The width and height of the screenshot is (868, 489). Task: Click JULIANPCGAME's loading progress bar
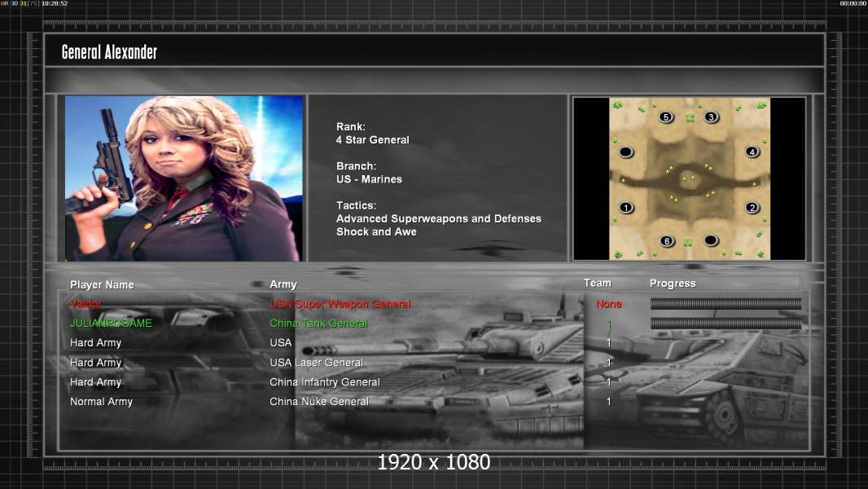(x=726, y=324)
